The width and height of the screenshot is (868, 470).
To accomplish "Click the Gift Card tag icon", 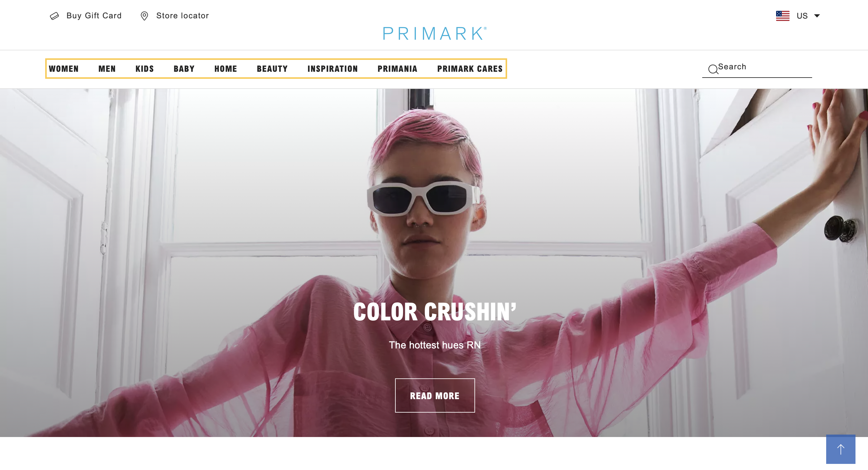I will pyautogui.click(x=54, y=16).
